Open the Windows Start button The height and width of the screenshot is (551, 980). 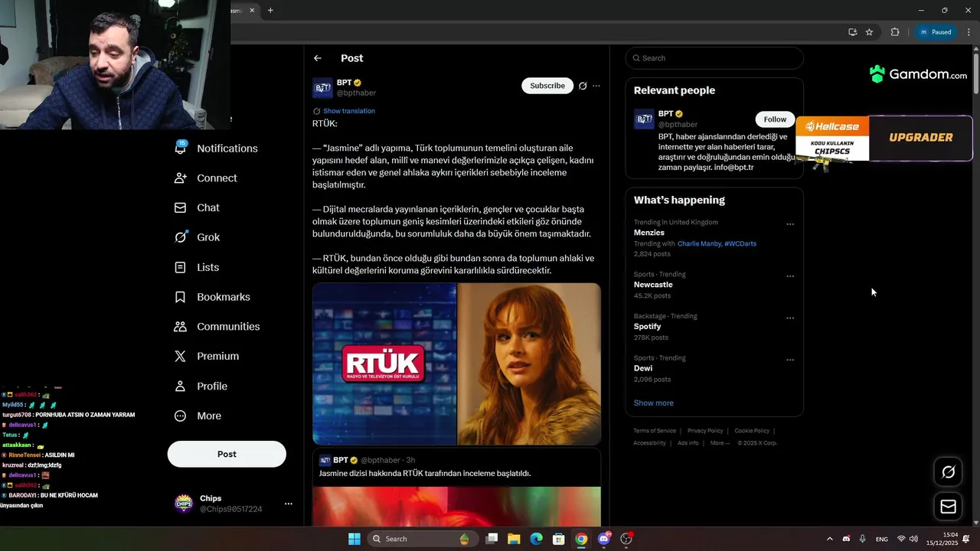pyautogui.click(x=354, y=539)
